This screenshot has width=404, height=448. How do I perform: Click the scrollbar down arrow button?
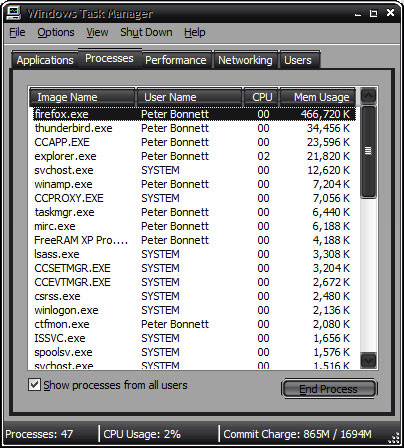click(x=368, y=360)
